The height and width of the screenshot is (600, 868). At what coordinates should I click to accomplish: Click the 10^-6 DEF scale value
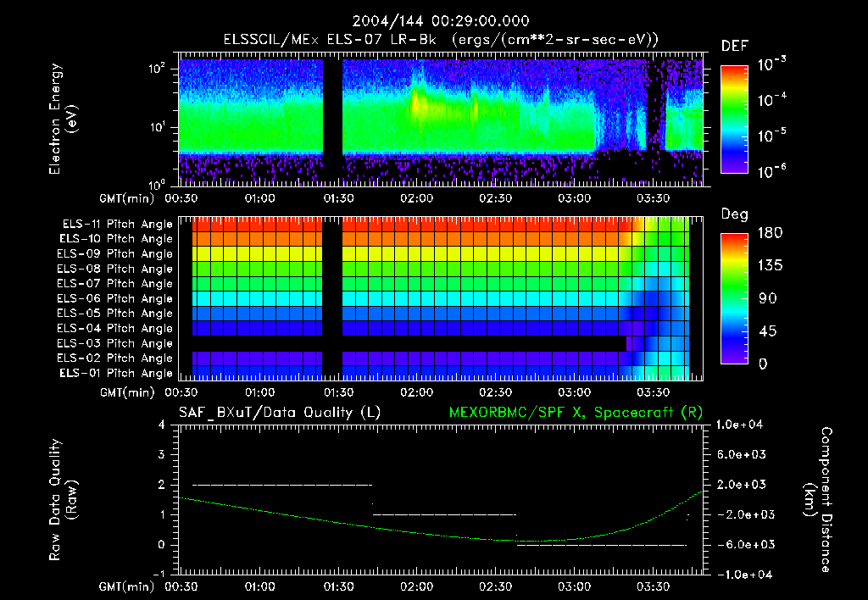pos(771,170)
